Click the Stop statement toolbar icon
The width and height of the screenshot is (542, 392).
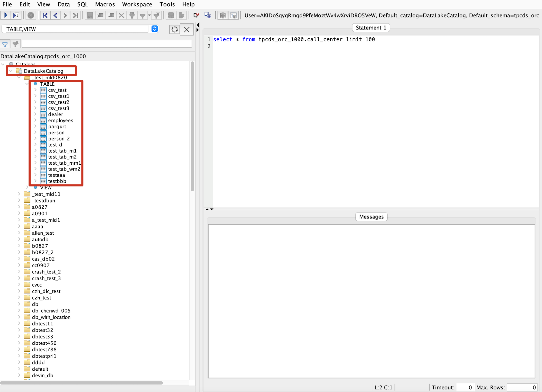coord(31,15)
